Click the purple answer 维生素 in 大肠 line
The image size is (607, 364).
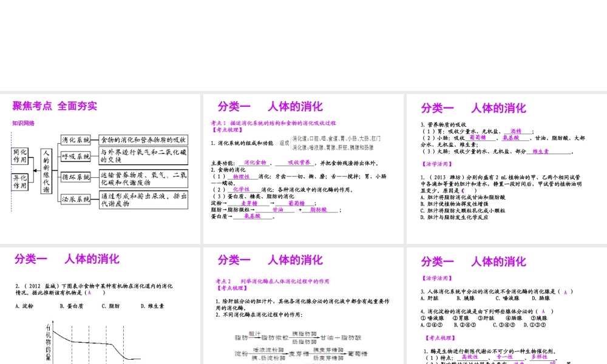click(540, 151)
